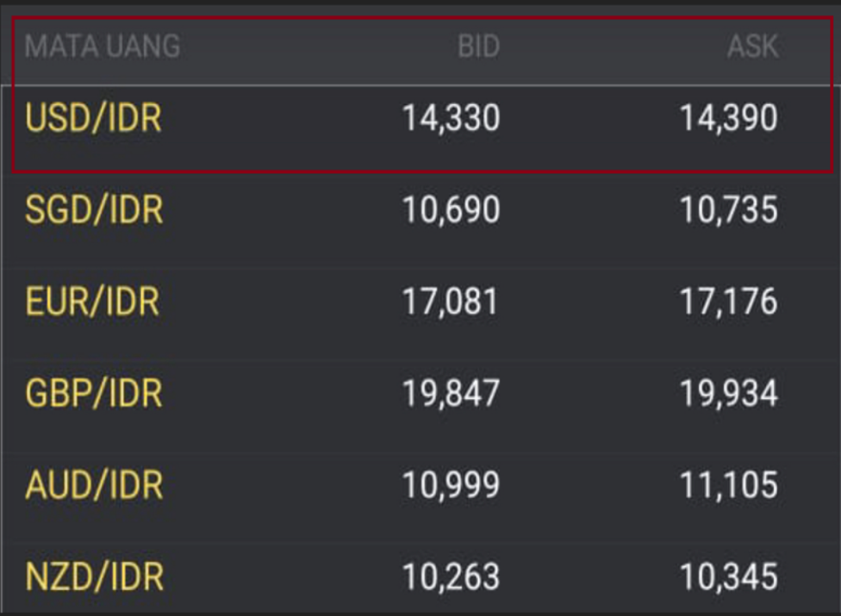841x616 pixels.
Task: Select EUR/IDR bid price 17,081
Action: (451, 302)
